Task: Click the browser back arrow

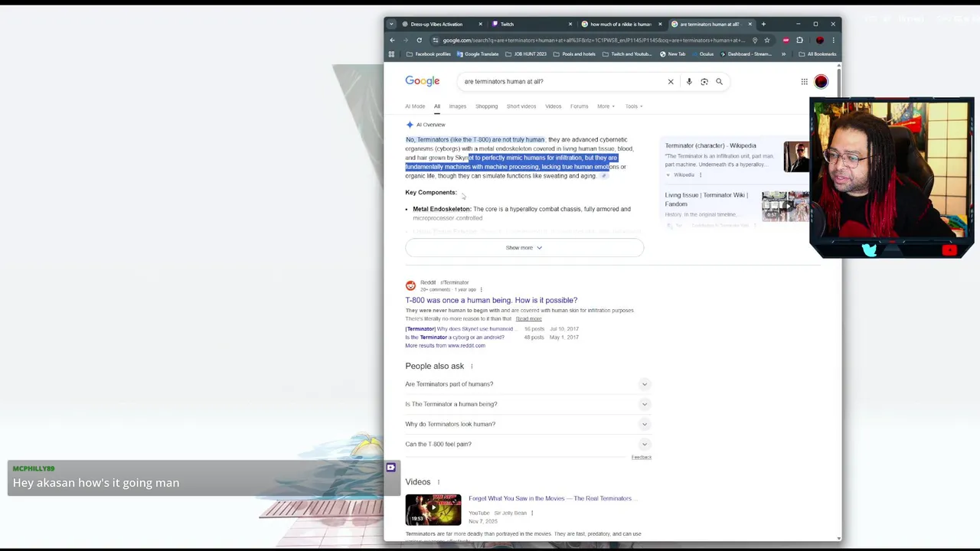Action: pos(392,40)
